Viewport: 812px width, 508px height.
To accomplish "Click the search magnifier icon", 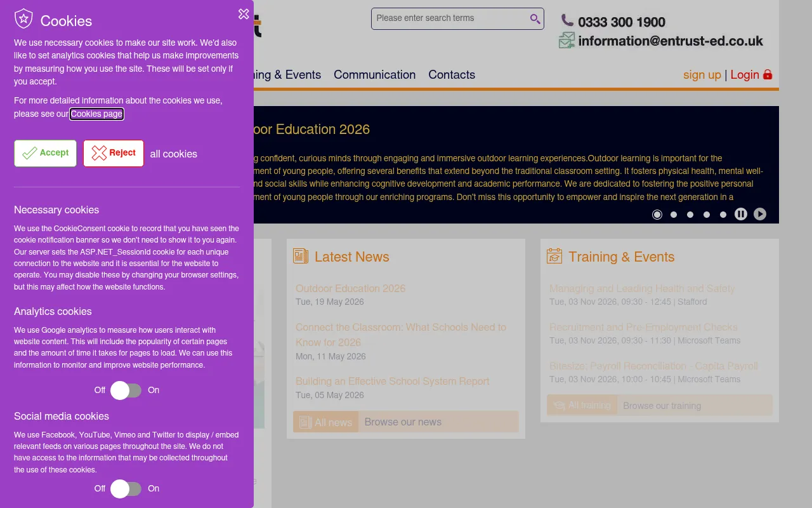I will pos(535,18).
